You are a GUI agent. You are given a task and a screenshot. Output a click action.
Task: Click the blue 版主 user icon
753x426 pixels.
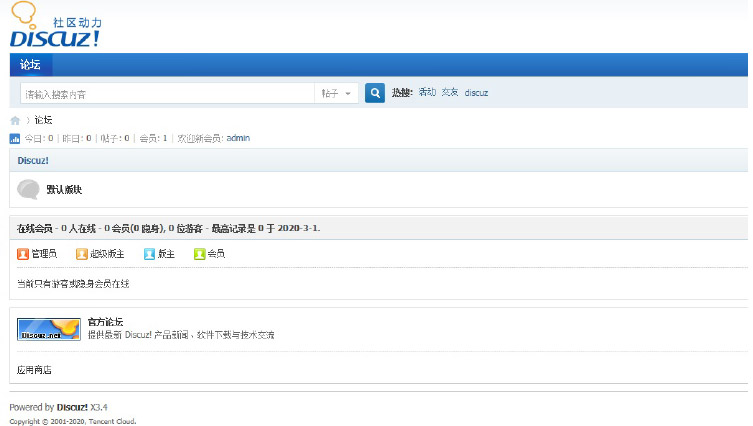click(x=150, y=254)
